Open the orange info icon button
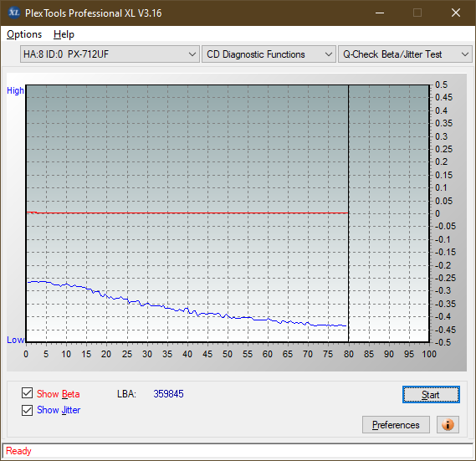The image size is (476, 461). pyautogui.click(x=448, y=424)
